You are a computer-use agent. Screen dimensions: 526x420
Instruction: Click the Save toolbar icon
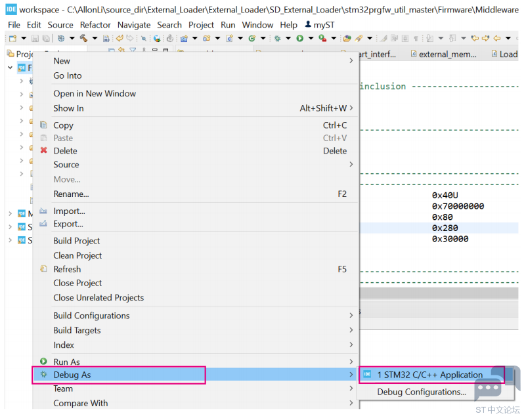(35, 38)
